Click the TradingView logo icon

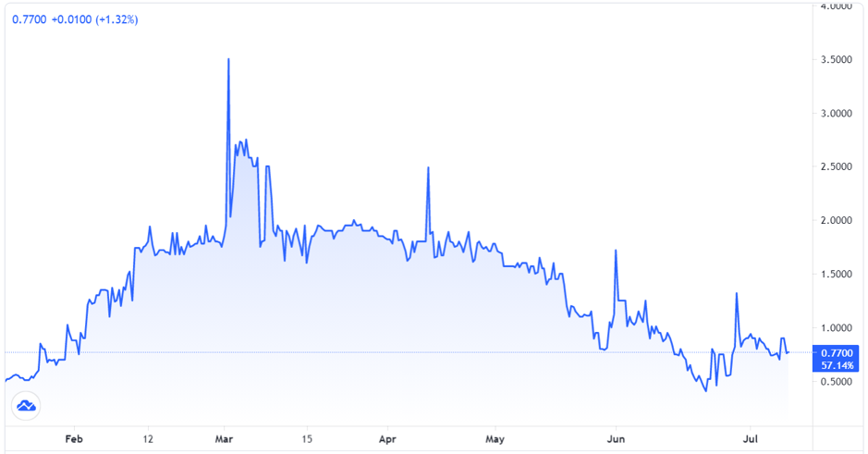(26, 406)
